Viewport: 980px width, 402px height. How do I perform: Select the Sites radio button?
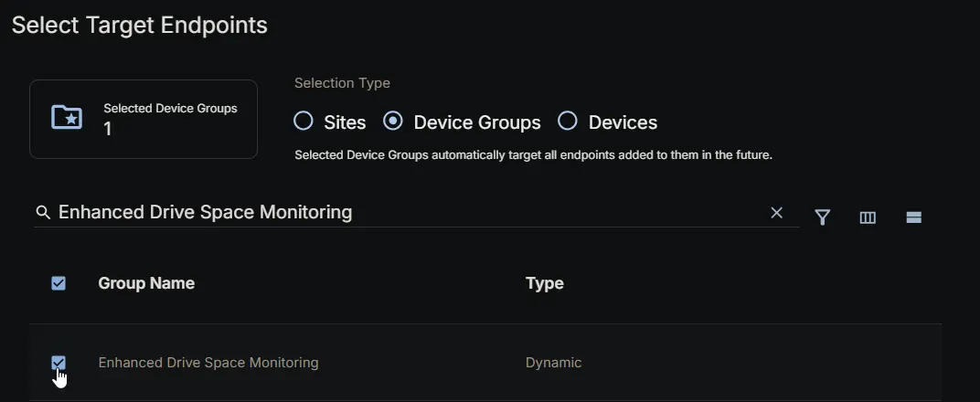(304, 122)
